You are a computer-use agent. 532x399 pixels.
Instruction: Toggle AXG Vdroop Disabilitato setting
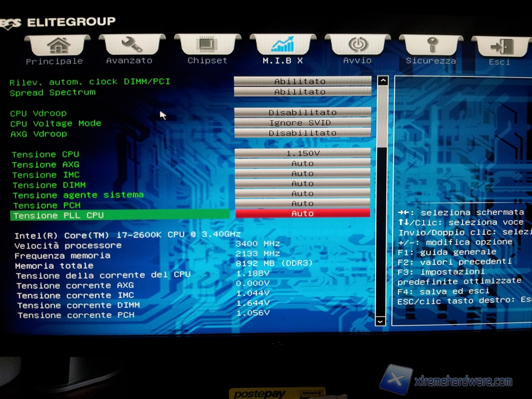302,133
